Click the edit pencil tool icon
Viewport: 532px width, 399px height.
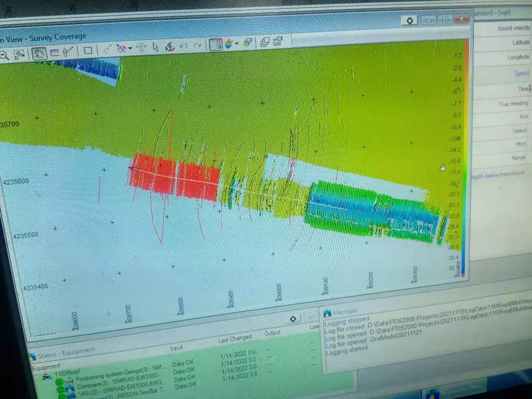pos(107,49)
